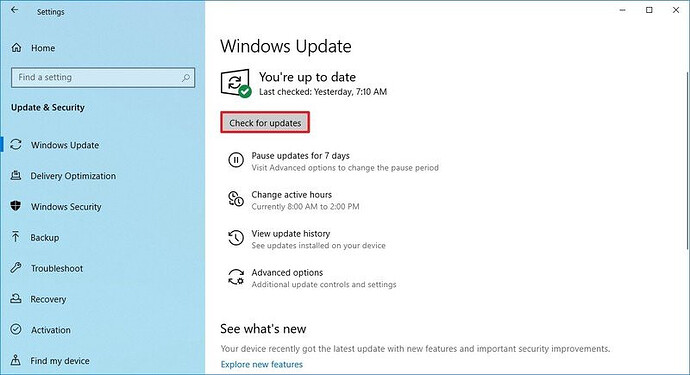Minimize the Settings window
The width and height of the screenshot is (690, 375).
point(622,10)
